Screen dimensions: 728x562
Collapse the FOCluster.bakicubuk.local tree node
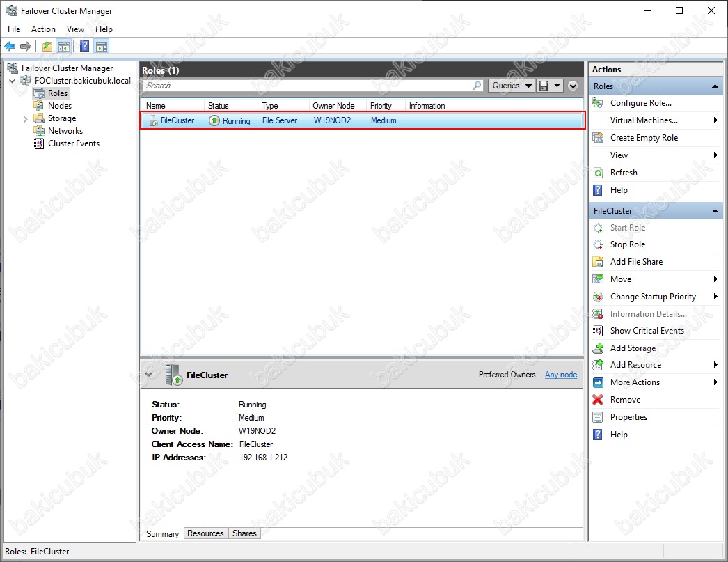(x=13, y=81)
